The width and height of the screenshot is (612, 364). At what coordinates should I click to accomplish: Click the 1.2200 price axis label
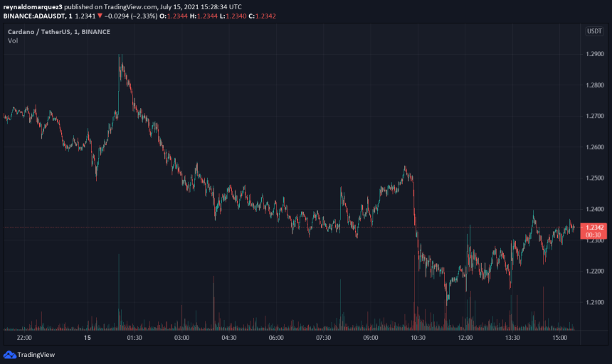[594, 272]
